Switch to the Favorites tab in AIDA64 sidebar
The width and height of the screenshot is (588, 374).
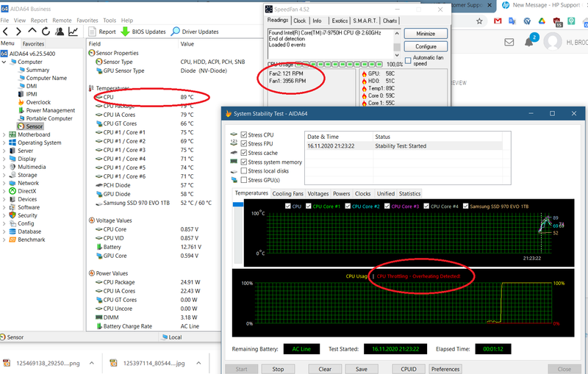33,44
